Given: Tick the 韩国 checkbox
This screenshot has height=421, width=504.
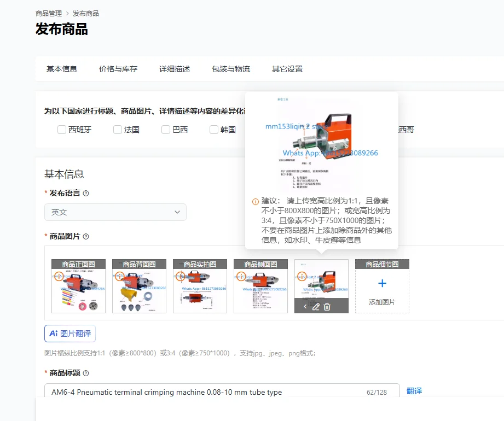Looking at the screenshot, I should [x=214, y=130].
